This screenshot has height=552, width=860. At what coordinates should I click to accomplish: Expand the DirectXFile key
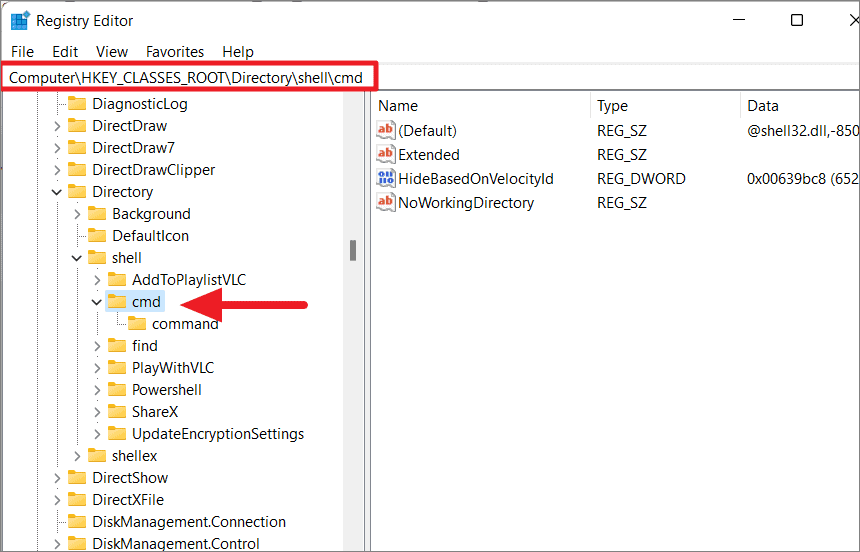point(57,500)
